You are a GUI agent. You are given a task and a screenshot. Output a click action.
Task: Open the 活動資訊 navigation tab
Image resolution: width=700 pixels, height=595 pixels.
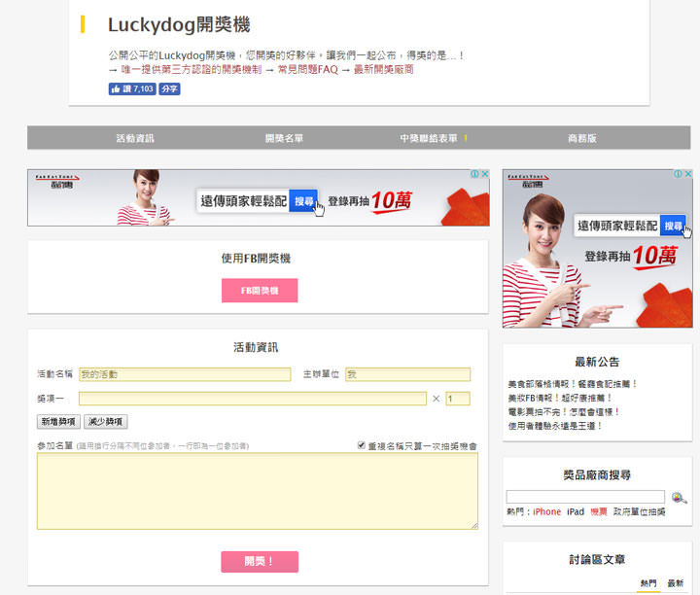coord(135,138)
